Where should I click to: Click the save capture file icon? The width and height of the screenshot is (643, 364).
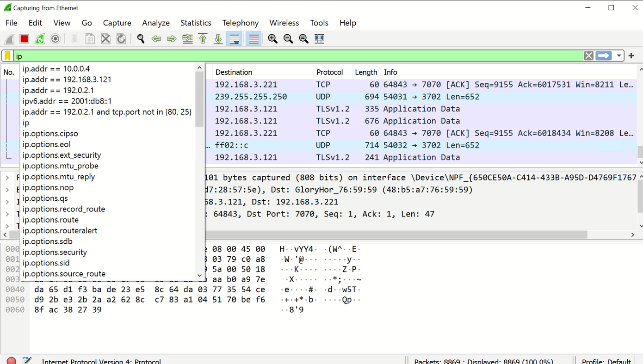(90, 39)
